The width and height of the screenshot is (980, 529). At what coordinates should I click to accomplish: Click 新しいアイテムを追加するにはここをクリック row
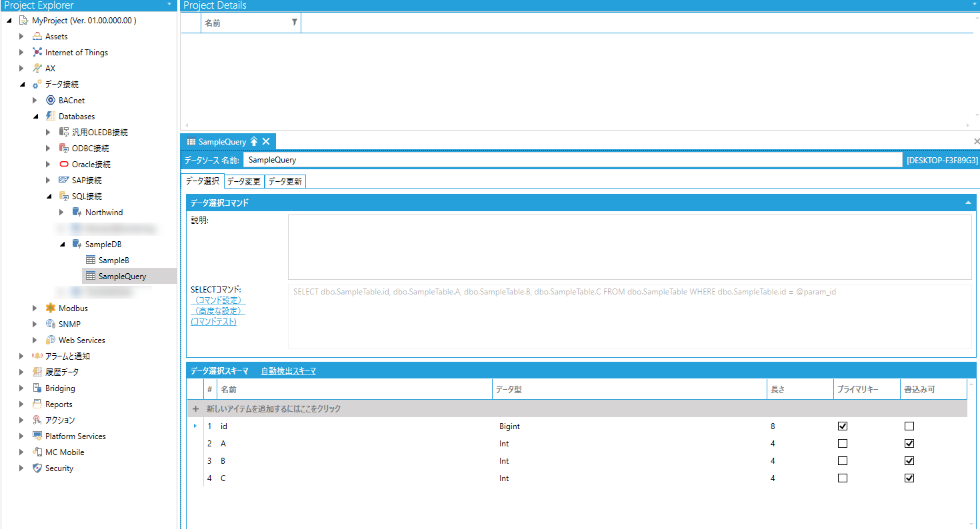[x=577, y=408]
